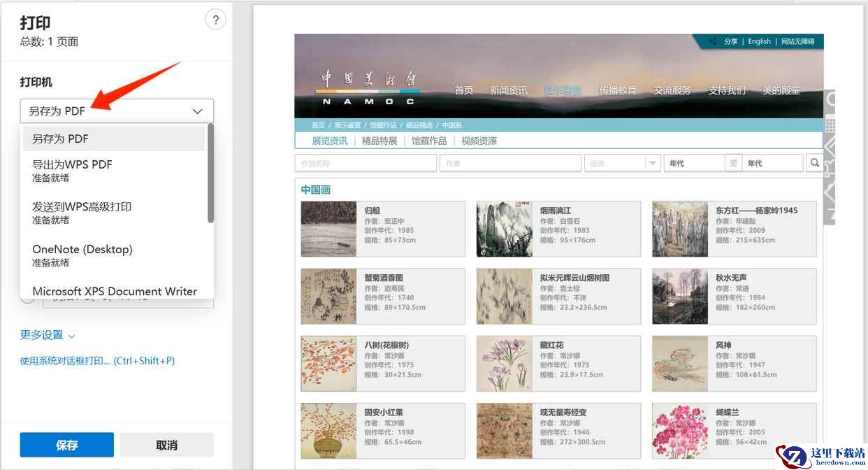Click the 拟米元晖云山烟树图 thumbnail
The width and height of the screenshot is (868, 470).
[x=505, y=297]
